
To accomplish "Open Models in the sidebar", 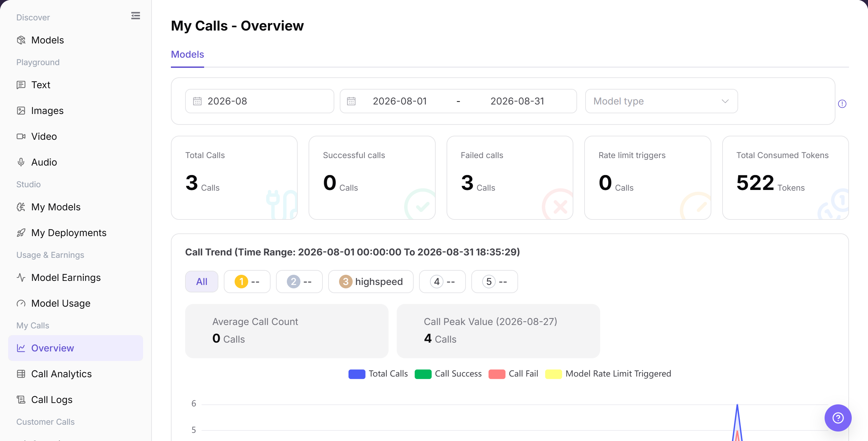I will tap(76, 40).
